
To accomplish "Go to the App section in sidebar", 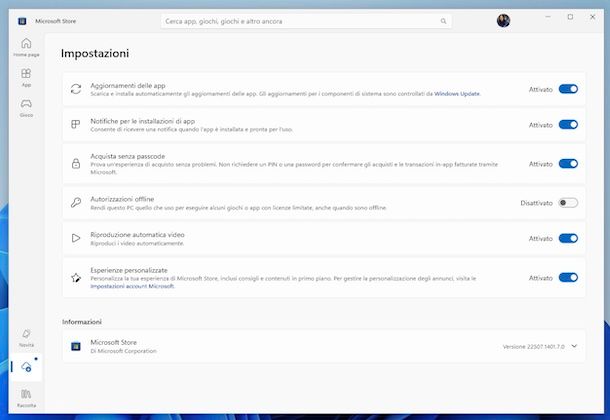I will point(26,77).
